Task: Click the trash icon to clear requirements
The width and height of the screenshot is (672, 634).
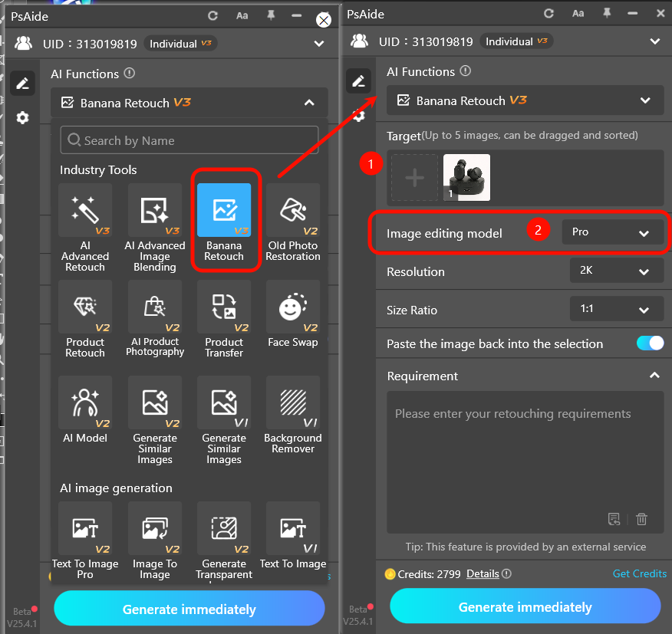Action: point(641,519)
